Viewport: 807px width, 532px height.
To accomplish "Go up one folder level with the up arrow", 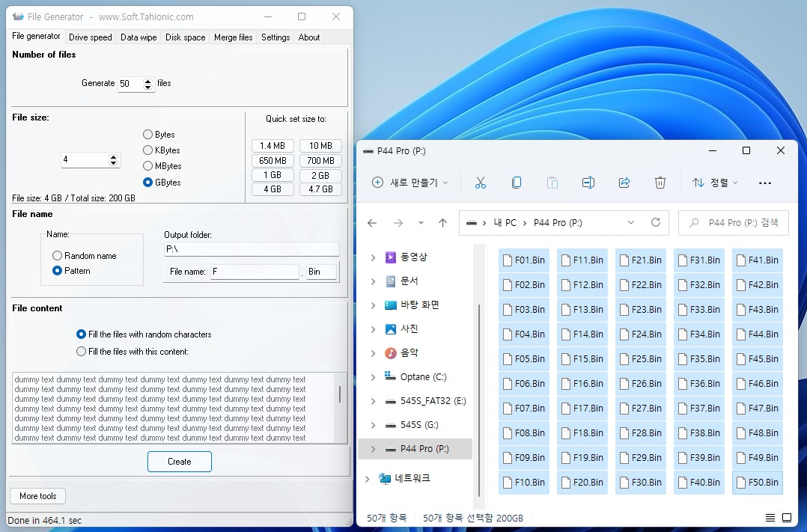I will (442, 223).
